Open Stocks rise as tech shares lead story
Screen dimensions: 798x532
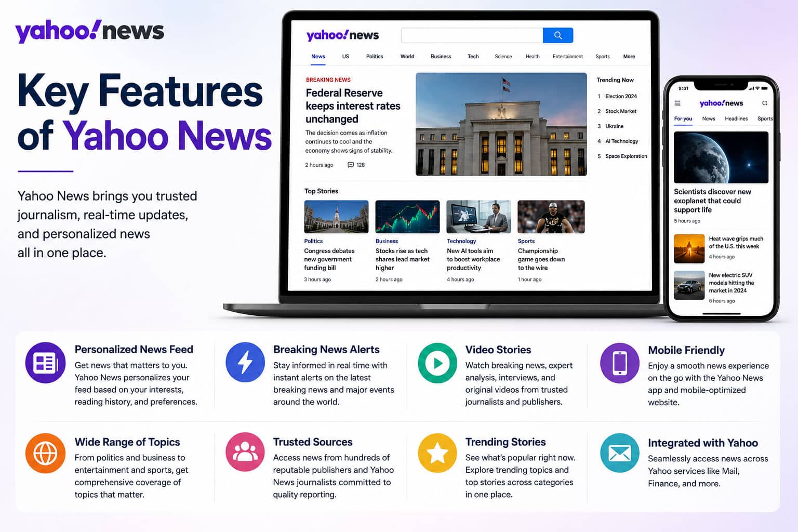click(403, 259)
